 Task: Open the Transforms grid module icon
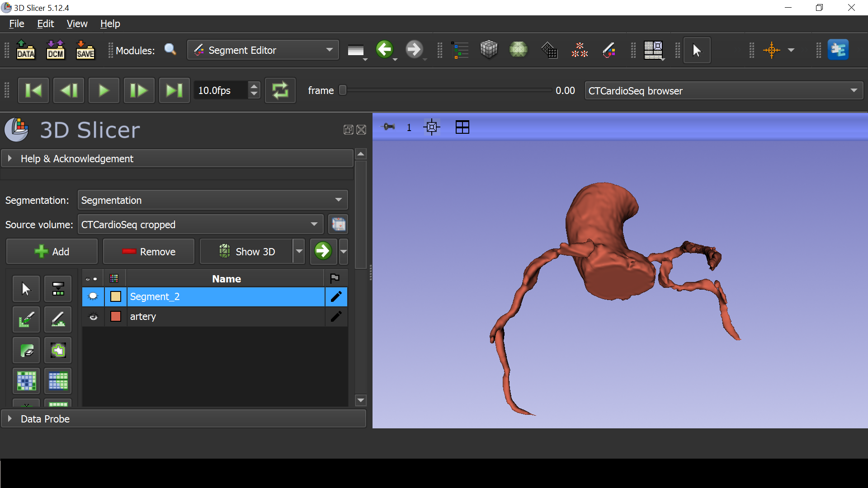(x=549, y=50)
